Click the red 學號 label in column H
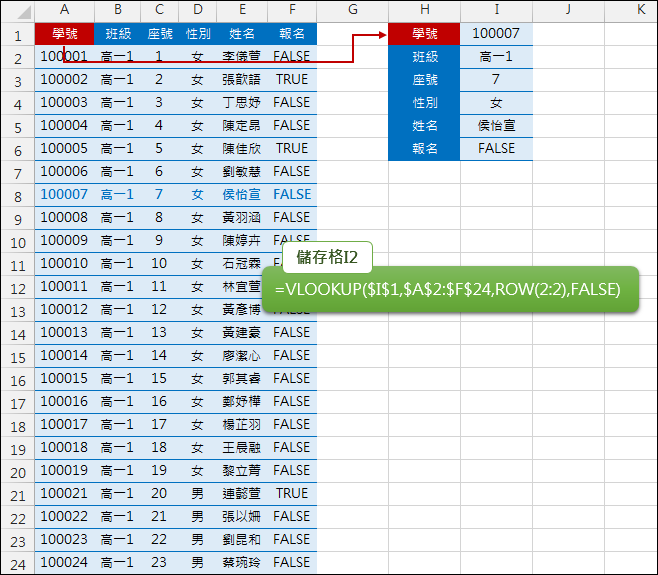The width and height of the screenshot is (658, 575). coord(424,34)
